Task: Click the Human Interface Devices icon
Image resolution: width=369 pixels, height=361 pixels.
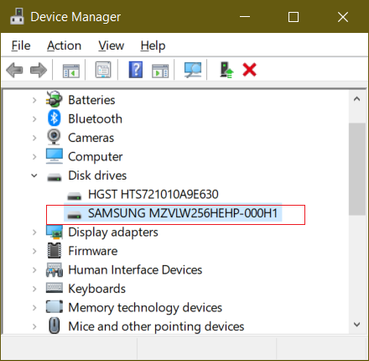Action: [x=54, y=269]
